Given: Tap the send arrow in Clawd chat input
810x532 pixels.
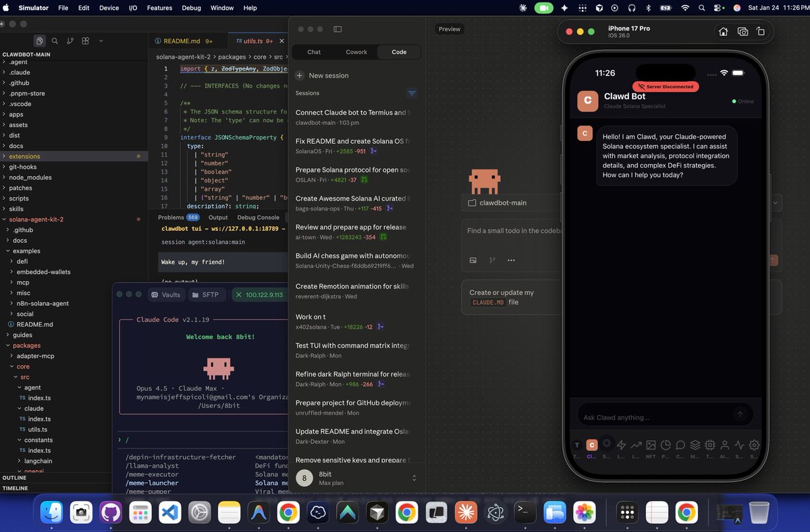Looking at the screenshot, I should pos(740,415).
